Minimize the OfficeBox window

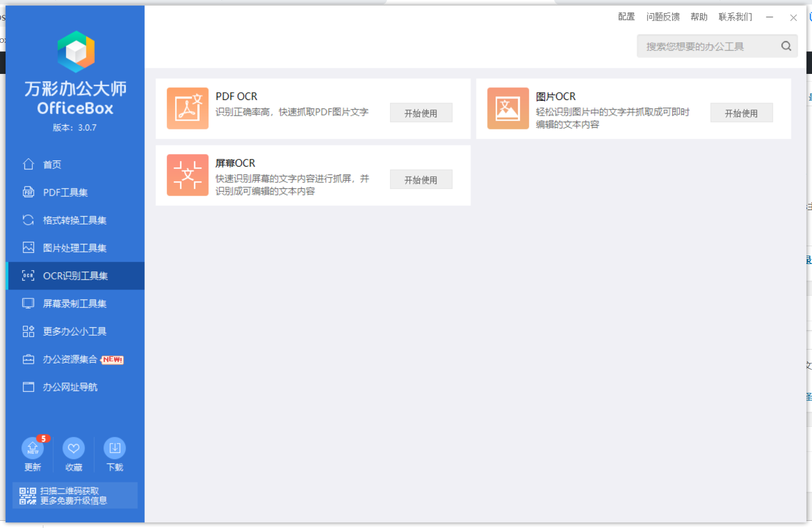tap(770, 17)
